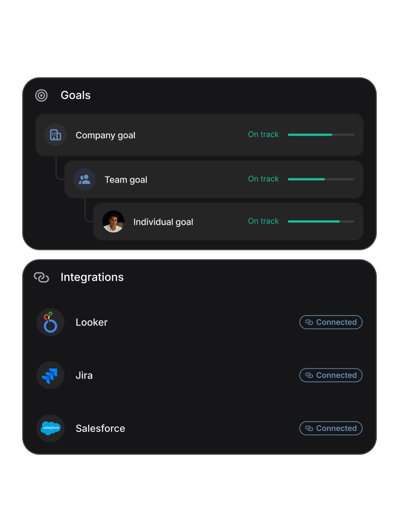The image size is (399, 532).
Task: Click the Individual goal profile avatar
Action: tap(113, 221)
